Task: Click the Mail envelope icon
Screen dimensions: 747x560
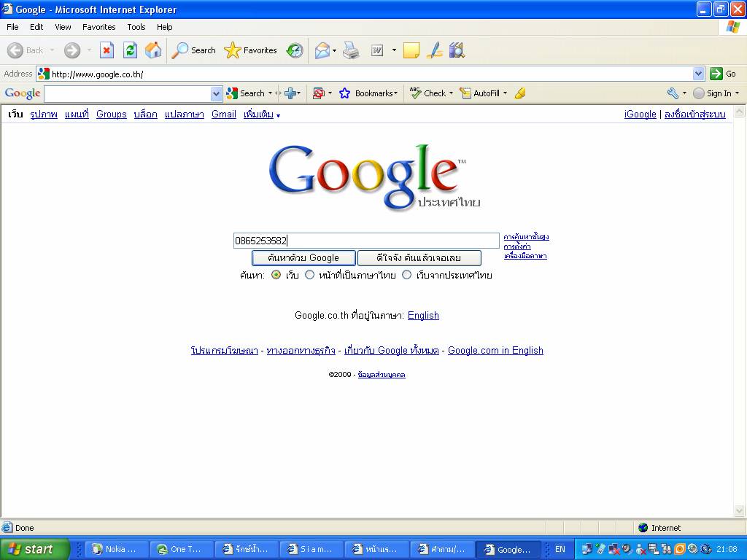Action: click(x=322, y=50)
